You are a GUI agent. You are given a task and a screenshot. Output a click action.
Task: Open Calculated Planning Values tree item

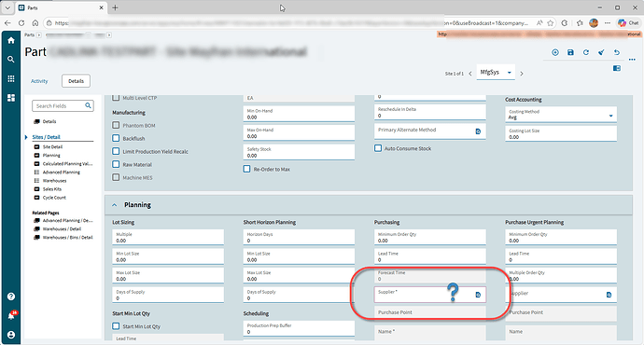67,164
